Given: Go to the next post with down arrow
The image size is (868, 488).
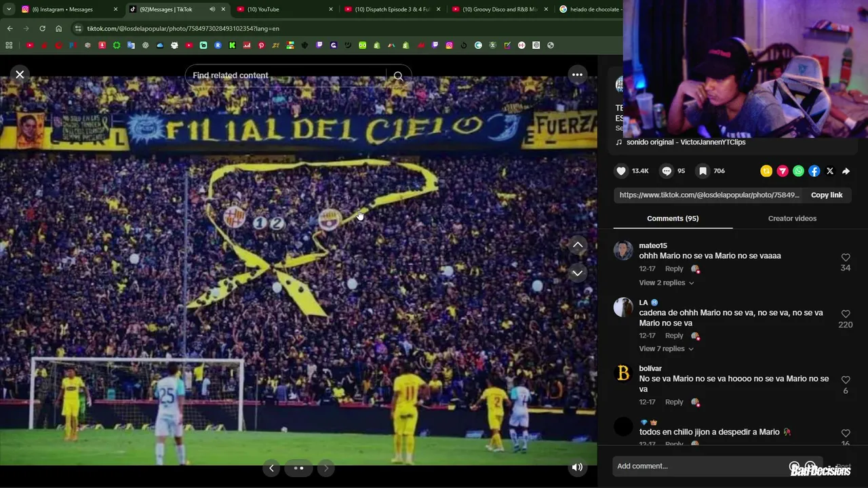Looking at the screenshot, I should coord(578,273).
